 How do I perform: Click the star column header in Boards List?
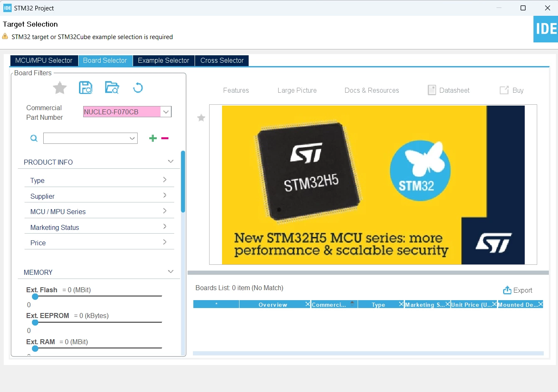tap(216, 305)
